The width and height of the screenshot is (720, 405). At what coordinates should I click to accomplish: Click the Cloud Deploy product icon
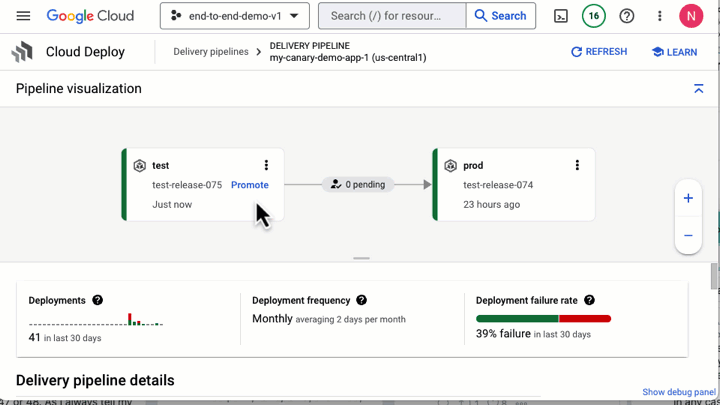click(22, 52)
